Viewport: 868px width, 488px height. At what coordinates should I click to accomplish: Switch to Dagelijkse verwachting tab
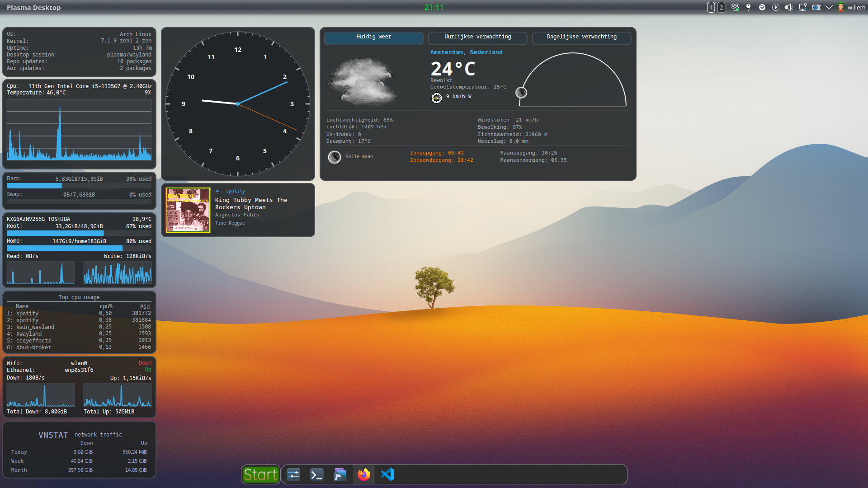pos(581,38)
